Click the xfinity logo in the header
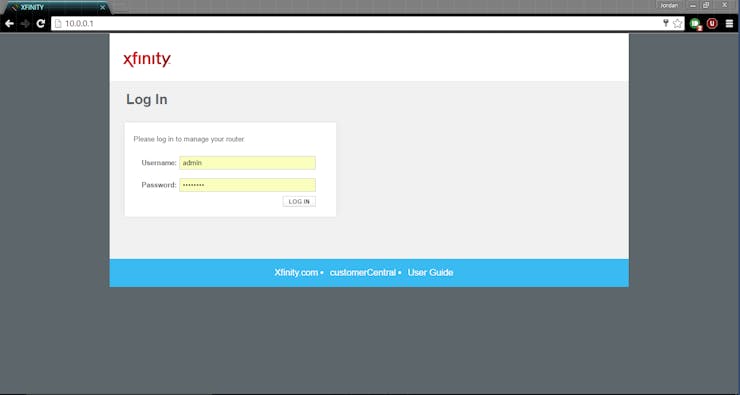Screen dimensions: 740x395 tap(147, 59)
